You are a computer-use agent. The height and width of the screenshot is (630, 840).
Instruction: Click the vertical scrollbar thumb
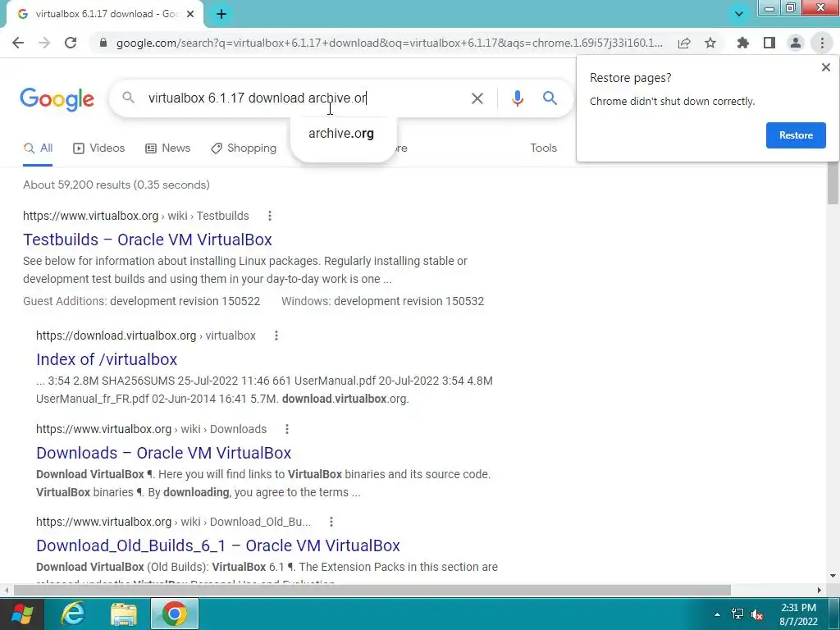(833, 183)
